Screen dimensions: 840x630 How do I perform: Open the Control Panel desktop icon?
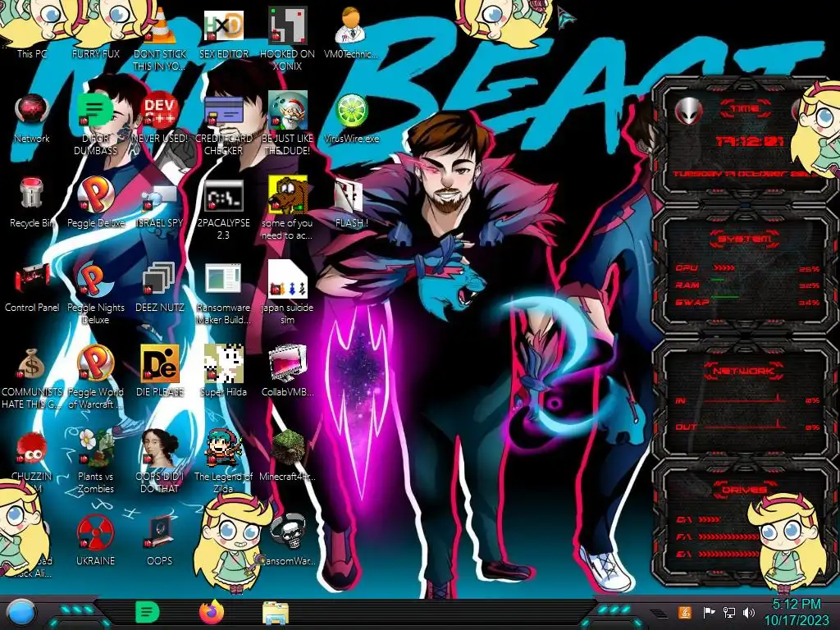pos(32,287)
